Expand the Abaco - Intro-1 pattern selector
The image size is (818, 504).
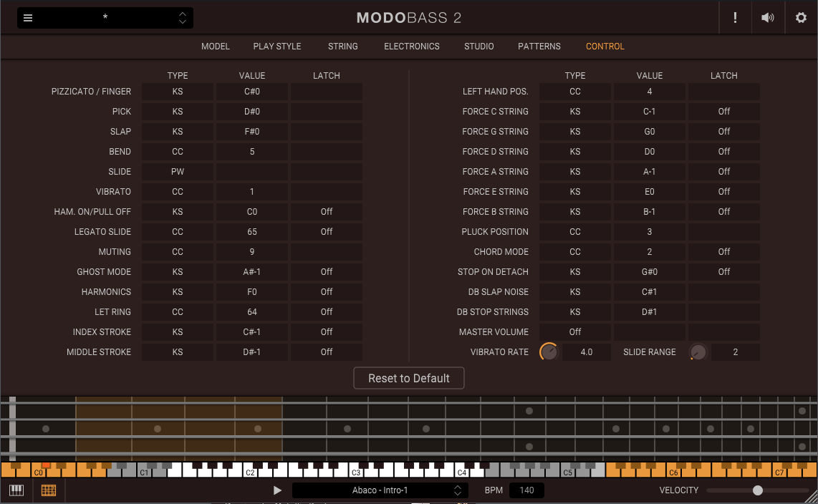click(457, 490)
